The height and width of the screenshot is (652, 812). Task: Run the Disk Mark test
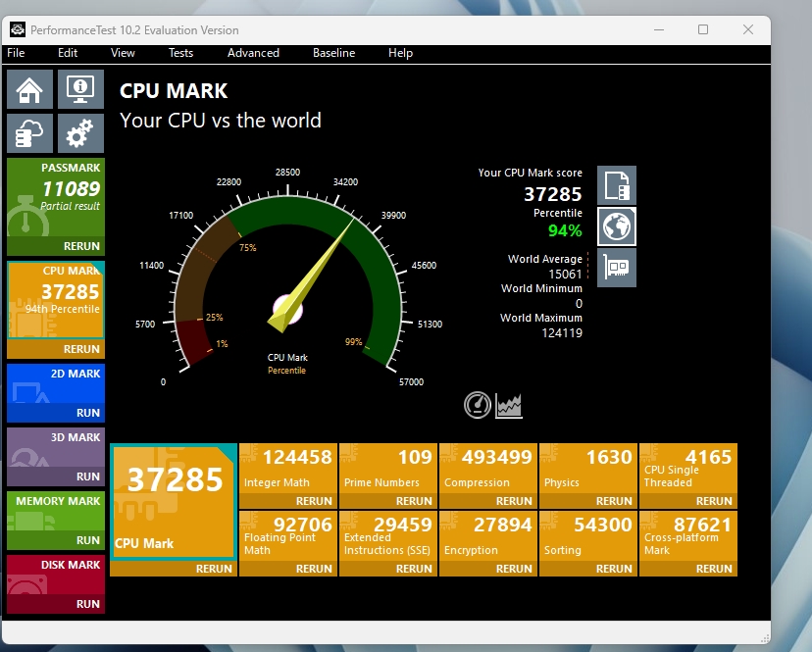(x=56, y=604)
